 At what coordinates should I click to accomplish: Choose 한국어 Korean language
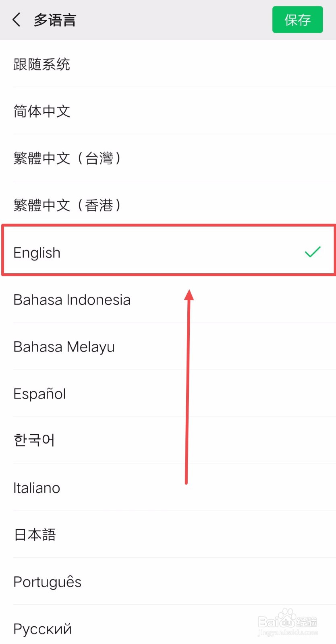pyautogui.click(x=34, y=440)
